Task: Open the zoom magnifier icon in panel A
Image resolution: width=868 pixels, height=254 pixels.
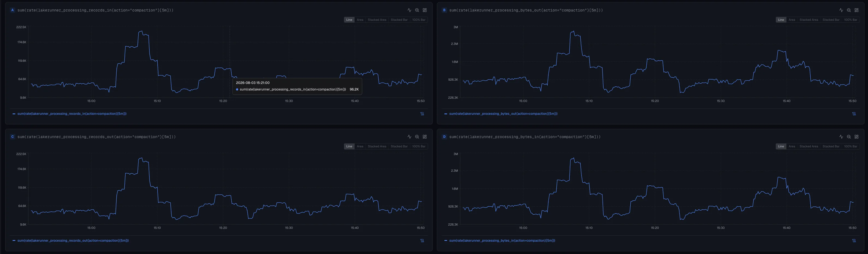Action: click(x=417, y=10)
